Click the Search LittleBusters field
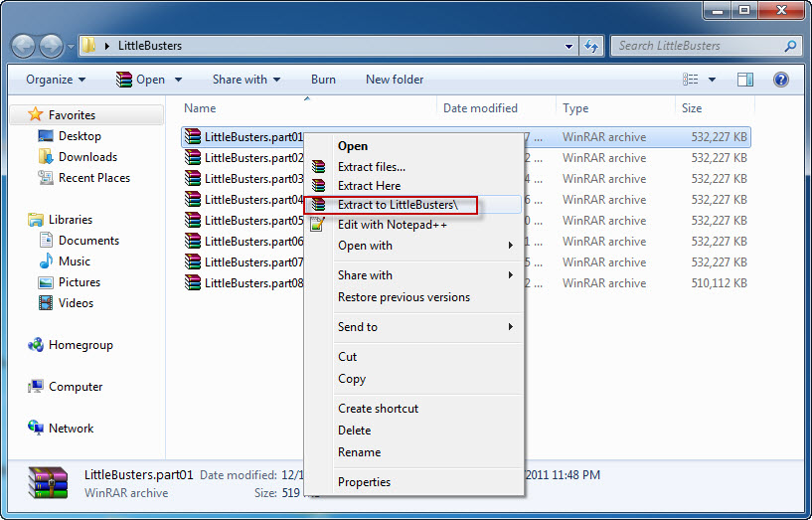This screenshot has width=812, height=520. [x=707, y=46]
